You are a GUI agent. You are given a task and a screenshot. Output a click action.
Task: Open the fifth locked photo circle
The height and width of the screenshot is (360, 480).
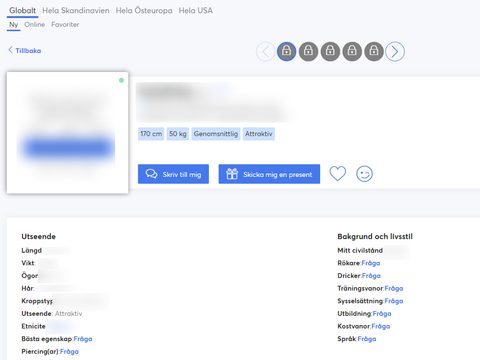pos(374,51)
